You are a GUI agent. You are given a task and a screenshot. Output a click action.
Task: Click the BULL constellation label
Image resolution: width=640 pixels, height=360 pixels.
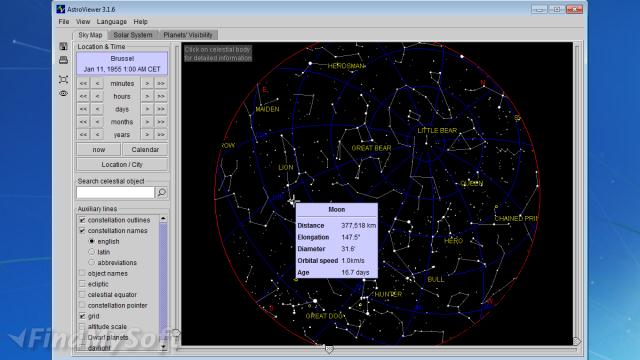(x=436, y=280)
